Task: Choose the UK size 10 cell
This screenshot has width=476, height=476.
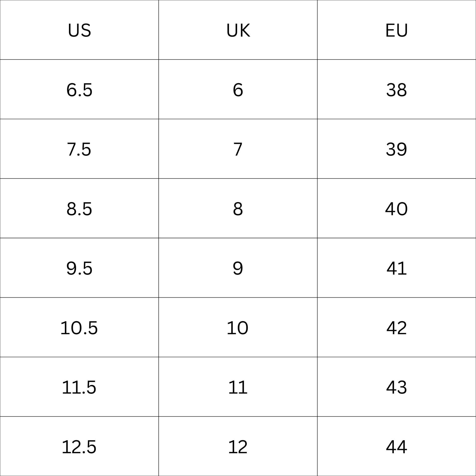Action: (x=238, y=328)
